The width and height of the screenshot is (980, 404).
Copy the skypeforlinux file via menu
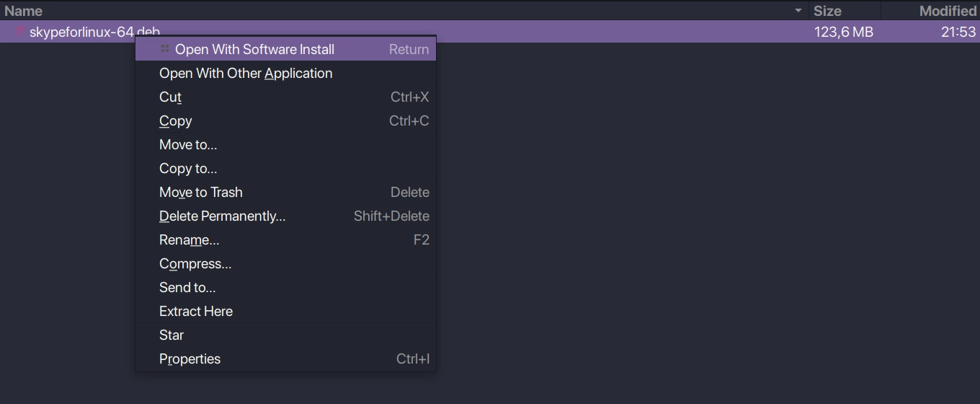point(285,120)
